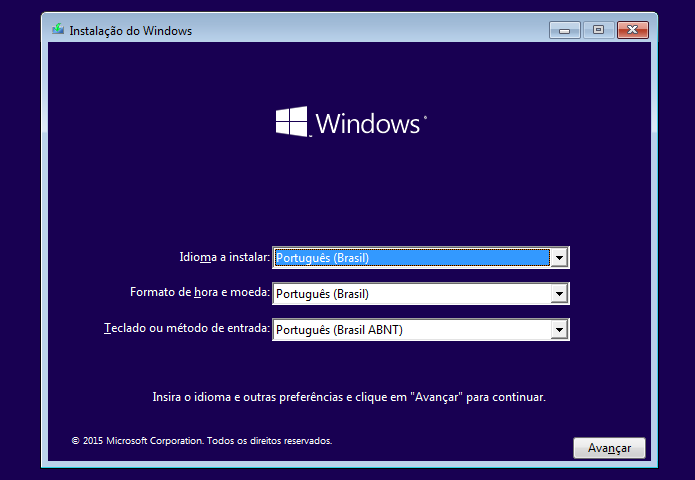Close the Instalação do Windows window
The height and width of the screenshot is (480, 695).
pos(633,30)
